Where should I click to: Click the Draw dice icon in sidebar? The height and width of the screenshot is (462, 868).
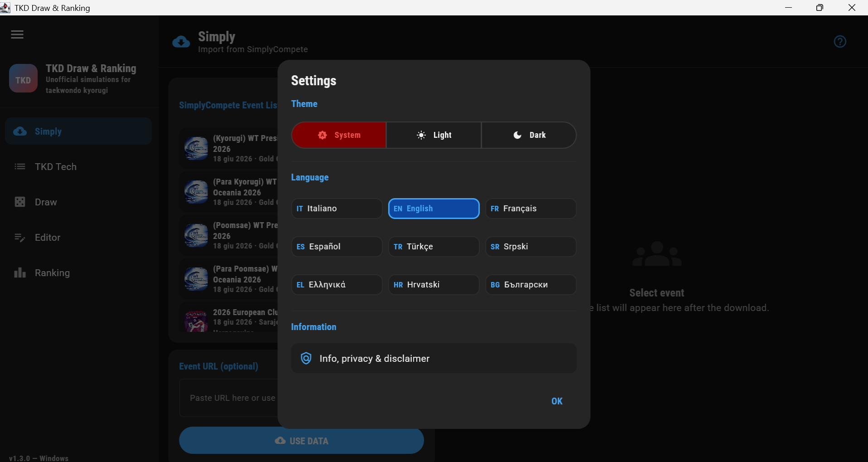tap(20, 202)
